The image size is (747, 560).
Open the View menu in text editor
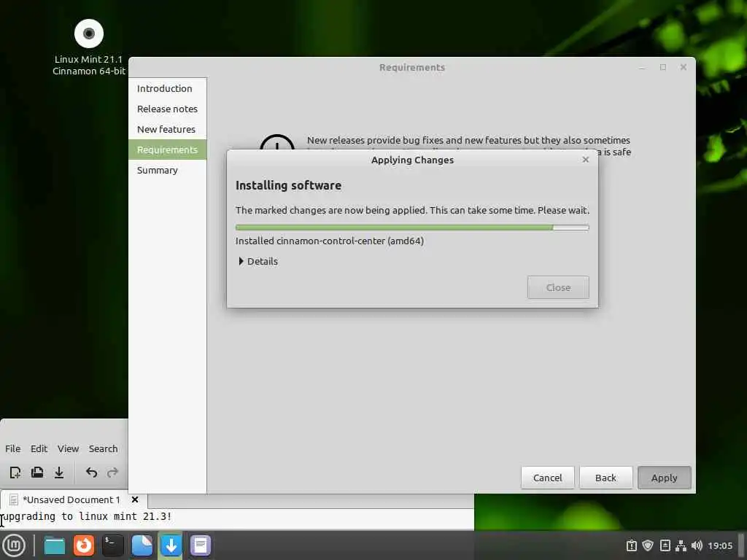point(68,448)
